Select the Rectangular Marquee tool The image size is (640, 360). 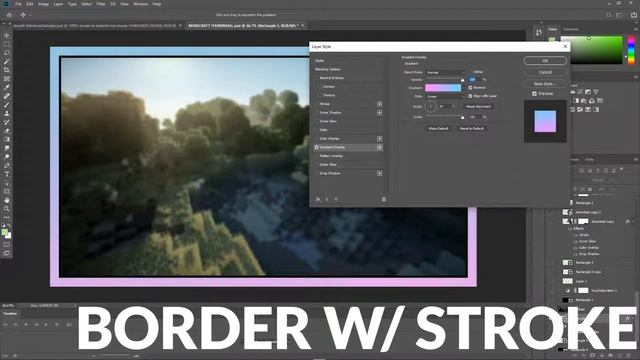(7, 44)
